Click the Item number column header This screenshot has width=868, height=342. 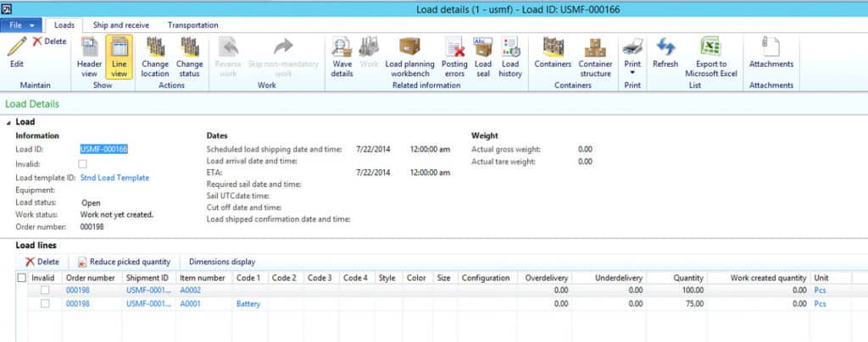204,278
